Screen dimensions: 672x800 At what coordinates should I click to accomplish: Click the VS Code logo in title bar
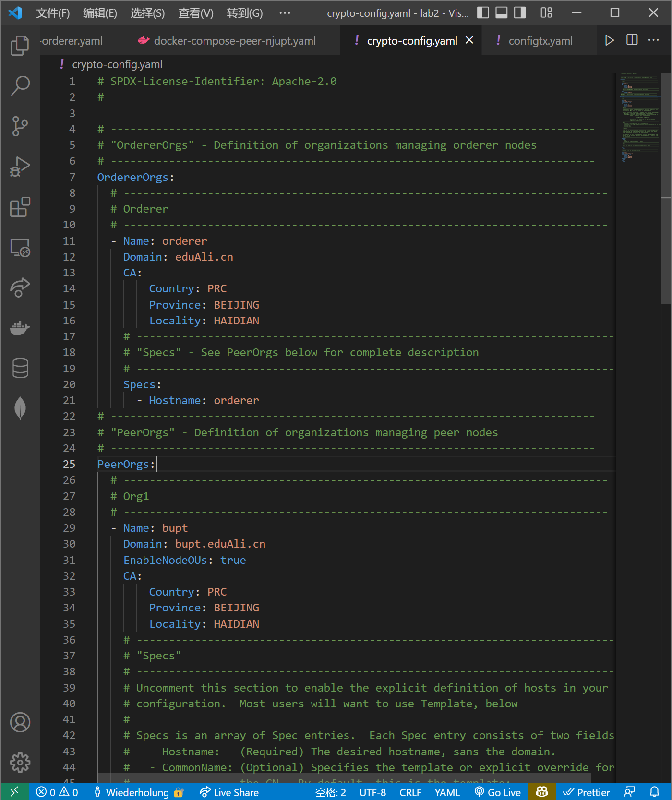pyautogui.click(x=15, y=12)
